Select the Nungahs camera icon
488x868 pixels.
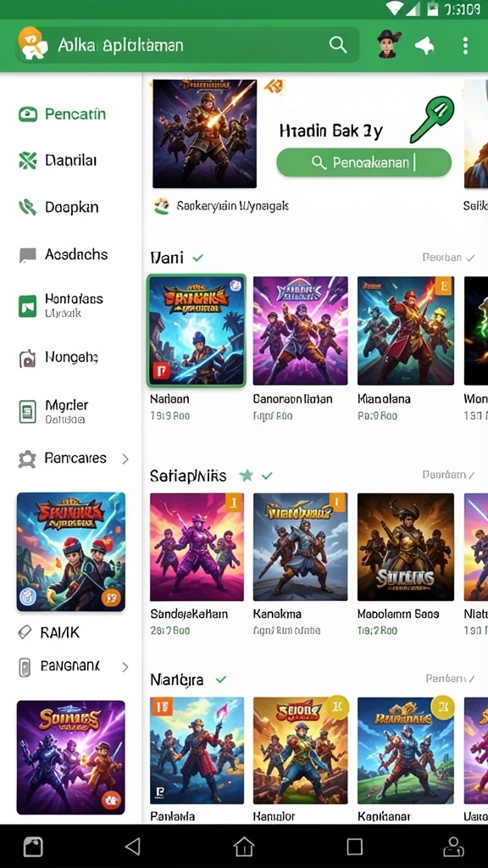click(x=28, y=359)
